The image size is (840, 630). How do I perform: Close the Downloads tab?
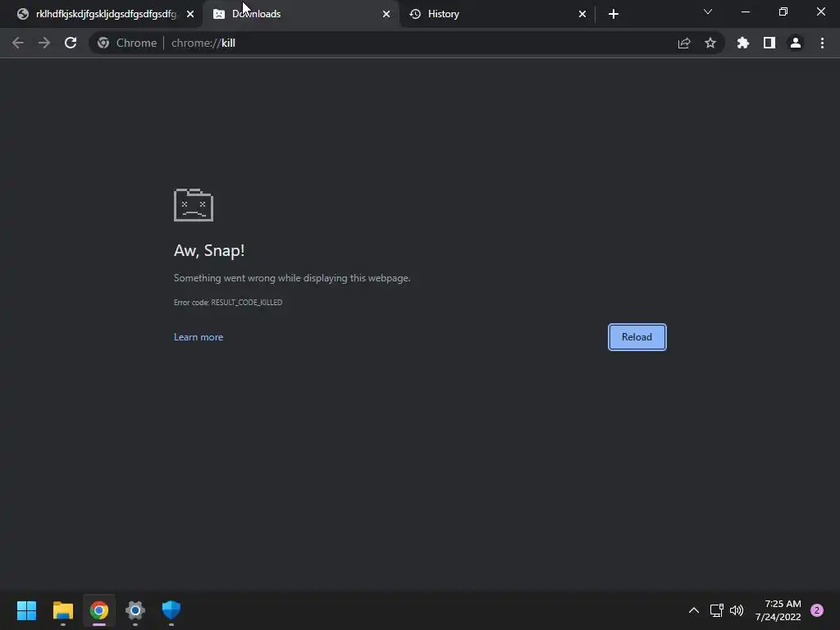(x=386, y=14)
